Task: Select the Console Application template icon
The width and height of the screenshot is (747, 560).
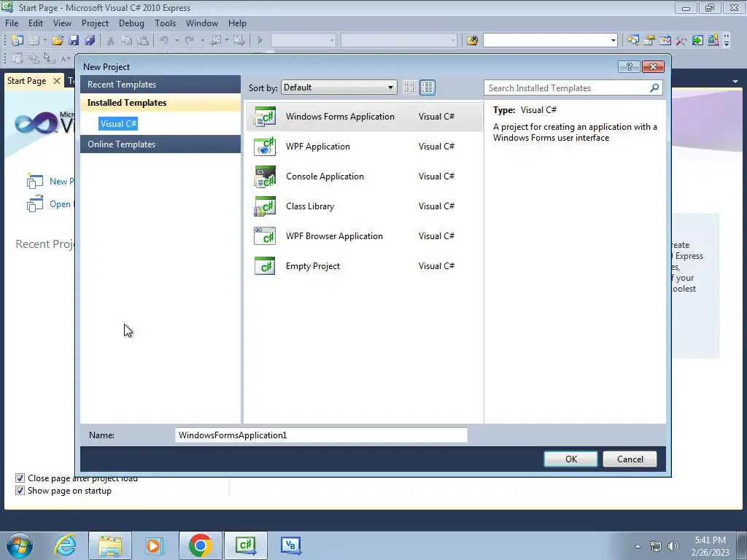Action: click(x=265, y=176)
